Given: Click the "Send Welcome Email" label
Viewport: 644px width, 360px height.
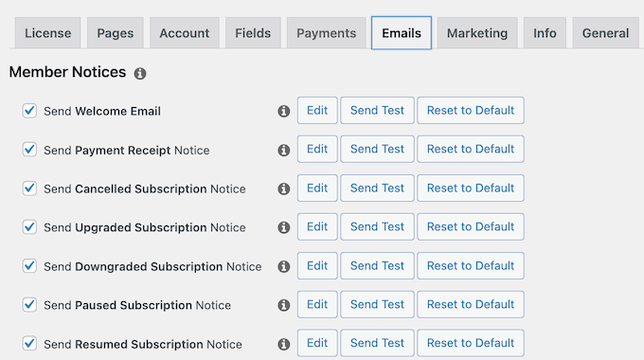Looking at the screenshot, I should point(102,111).
